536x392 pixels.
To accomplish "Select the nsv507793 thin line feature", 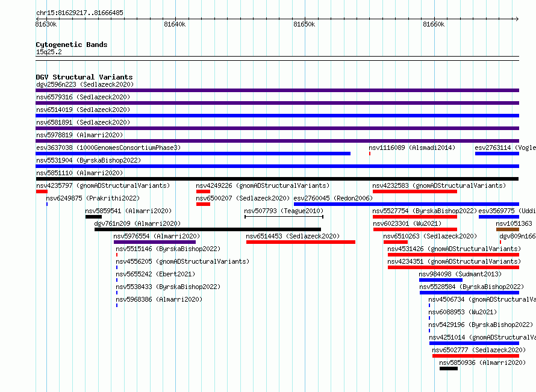I will point(284,217).
